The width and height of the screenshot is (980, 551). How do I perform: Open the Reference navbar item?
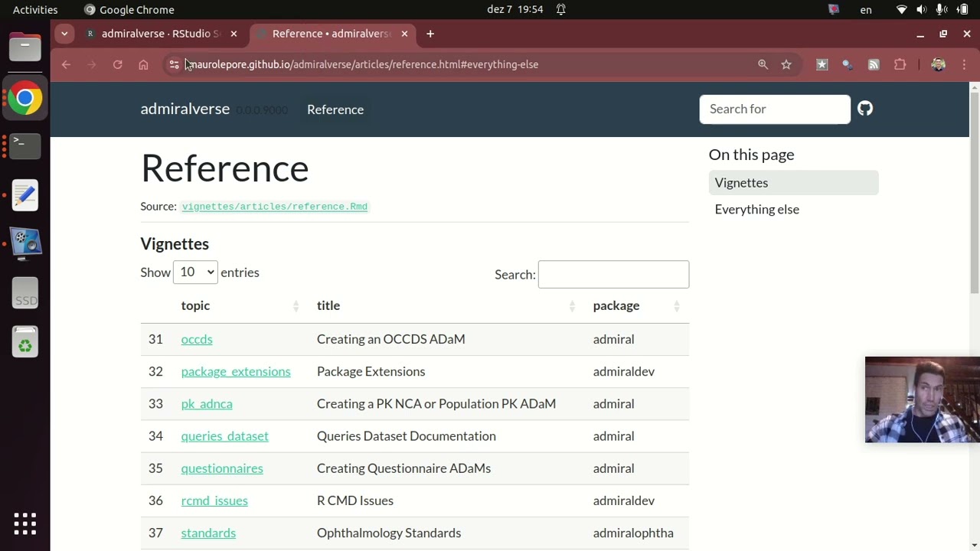point(335,109)
